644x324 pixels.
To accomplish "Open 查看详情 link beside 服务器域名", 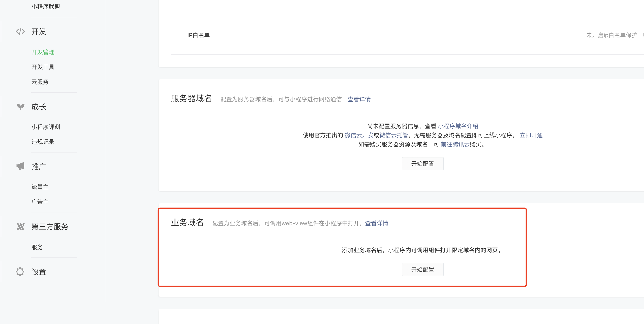I will point(359,99).
